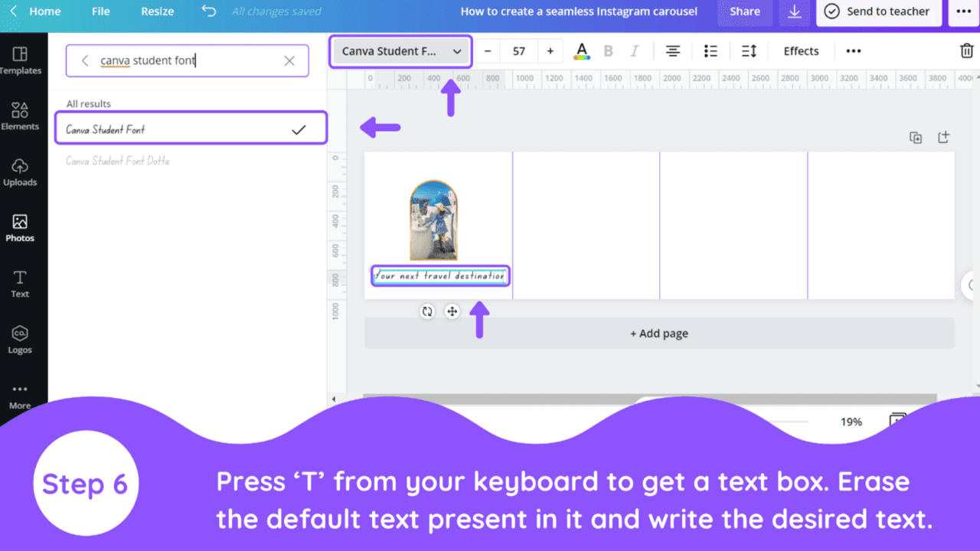This screenshot has width=980, height=551.
Task: Toggle italic formatting
Action: (634, 51)
